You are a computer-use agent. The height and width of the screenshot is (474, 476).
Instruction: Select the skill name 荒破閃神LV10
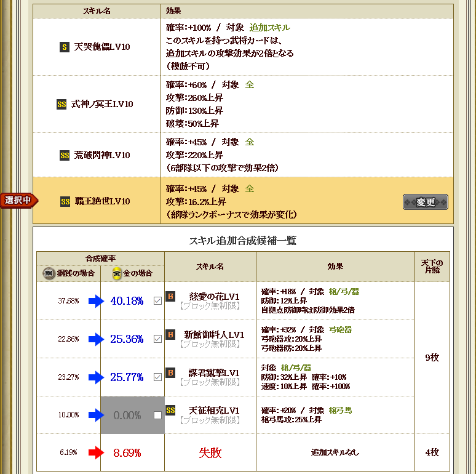102,155
